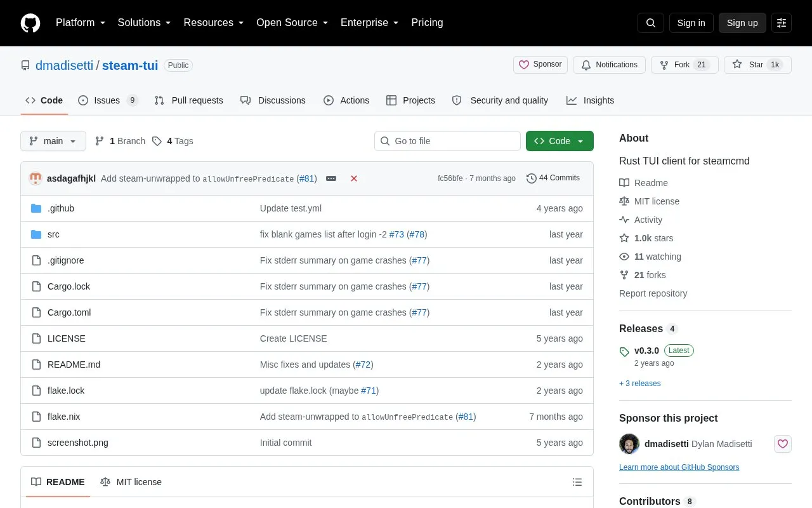The image size is (812, 508).
Task: Click the asdagafhjkl avatar icon
Action: [36, 178]
